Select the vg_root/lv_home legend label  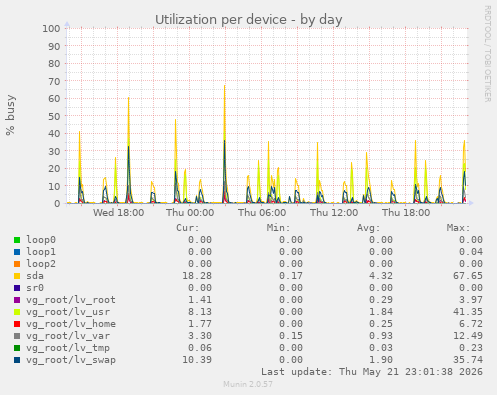coord(71,324)
